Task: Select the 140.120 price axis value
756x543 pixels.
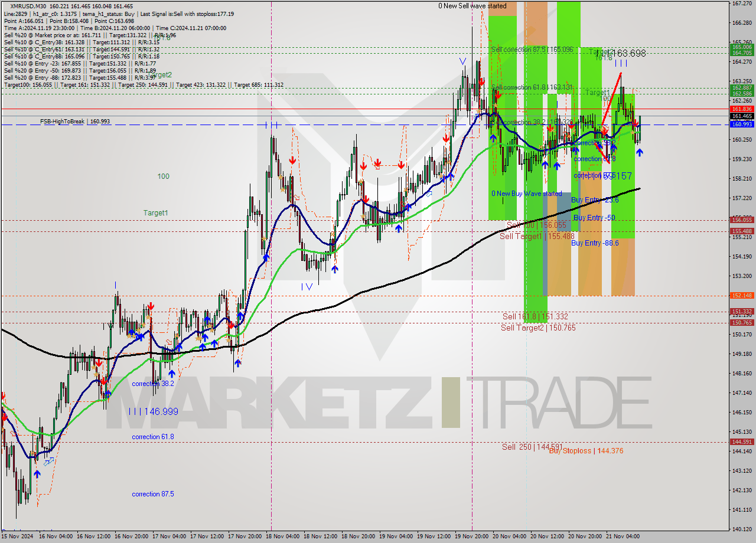Action: coord(742,529)
